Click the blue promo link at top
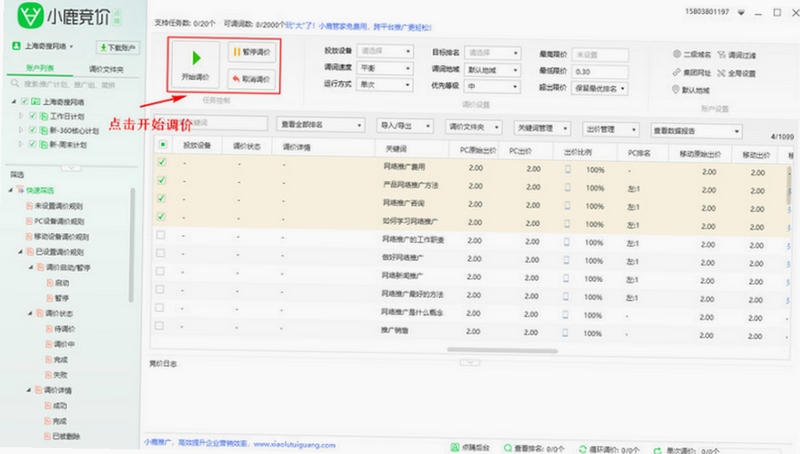800x454 pixels. click(359, 26)
